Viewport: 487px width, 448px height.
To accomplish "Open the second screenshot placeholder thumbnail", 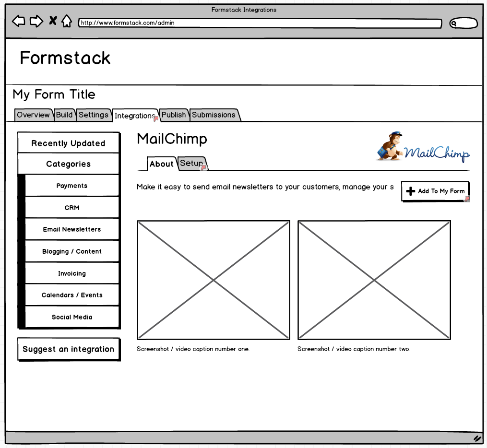I will (x=374, y=280).
